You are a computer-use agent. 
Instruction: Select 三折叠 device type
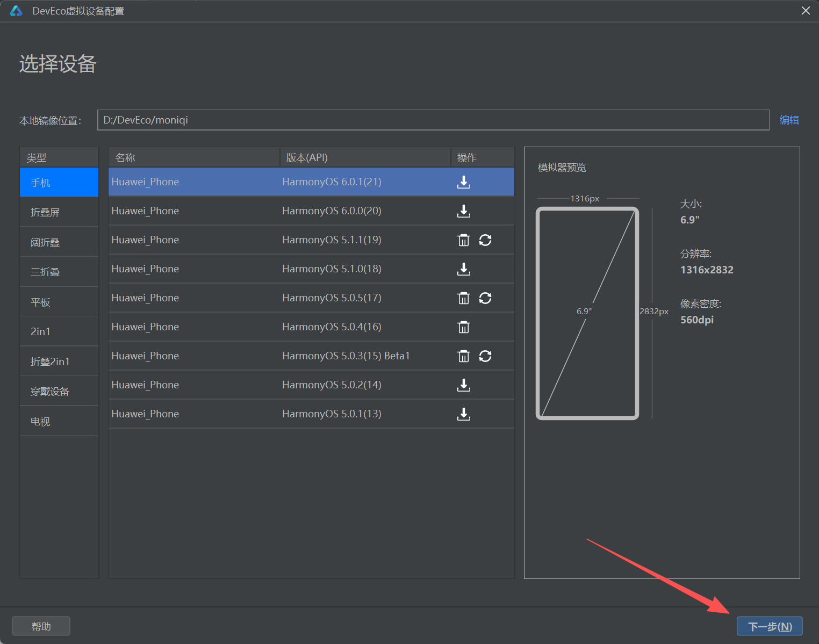(59, 272)
